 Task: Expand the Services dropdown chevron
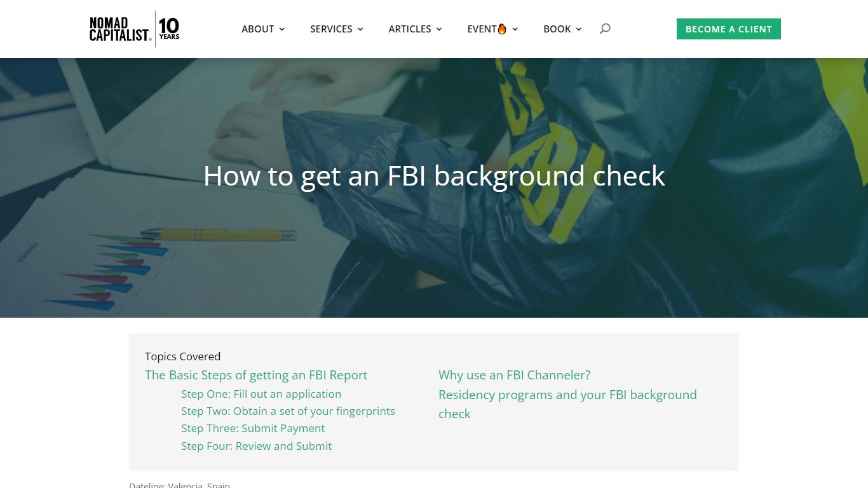pyautogui.click(x=360, y=29)
